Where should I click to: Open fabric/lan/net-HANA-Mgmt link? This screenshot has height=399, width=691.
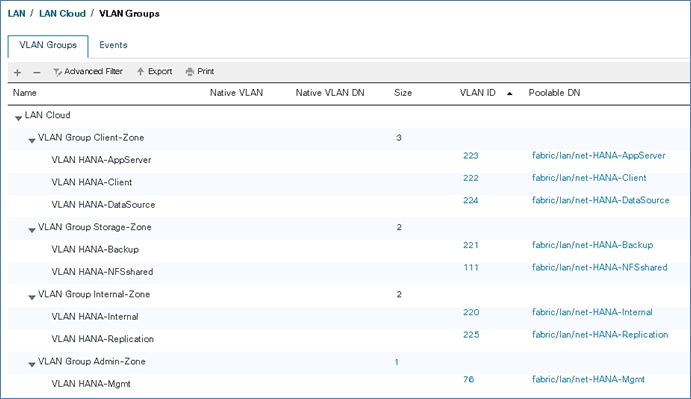click(x=588, y=379)
